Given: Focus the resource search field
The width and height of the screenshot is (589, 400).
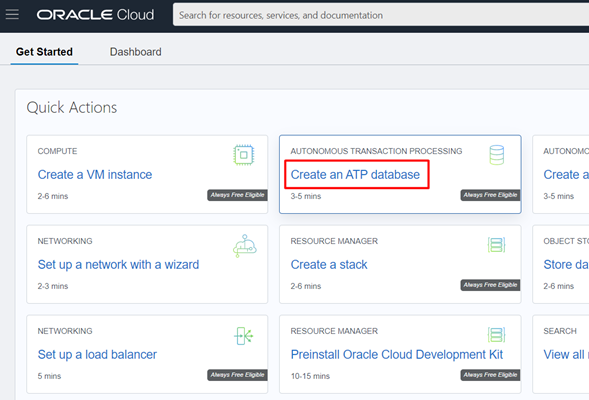Looking at the screenshot, I should tap(381, 15).
